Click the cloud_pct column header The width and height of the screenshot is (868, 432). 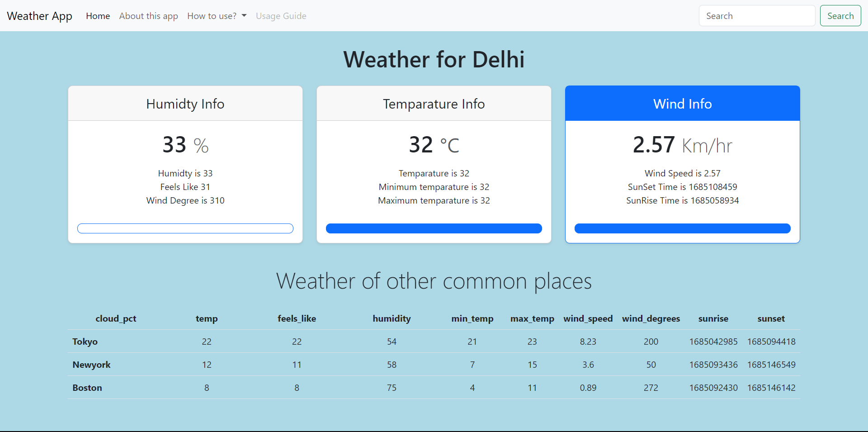[116, 318]
